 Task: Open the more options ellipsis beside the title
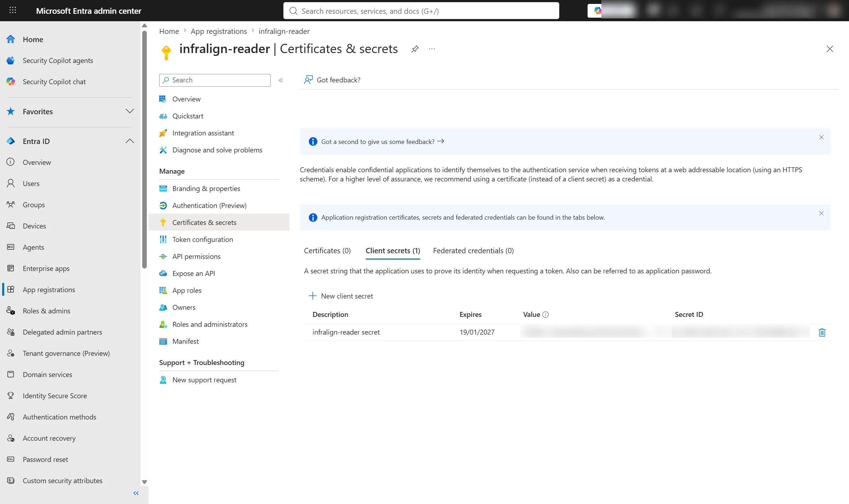(x=432, y=49)
